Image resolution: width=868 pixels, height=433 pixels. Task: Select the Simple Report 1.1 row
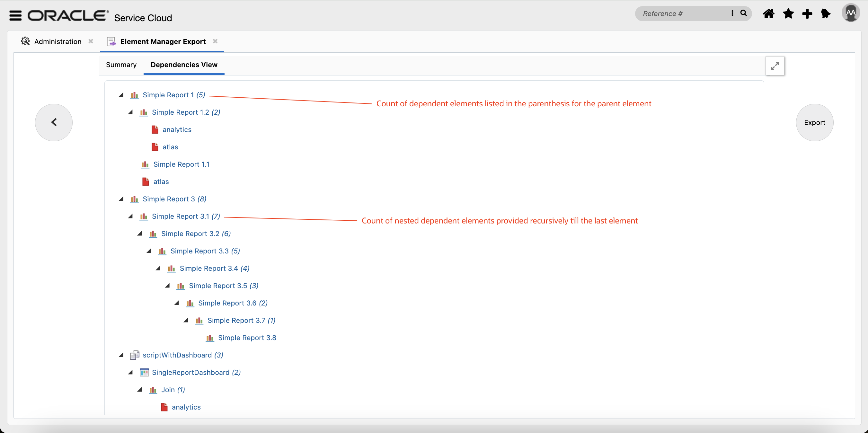tap(181, 164)
